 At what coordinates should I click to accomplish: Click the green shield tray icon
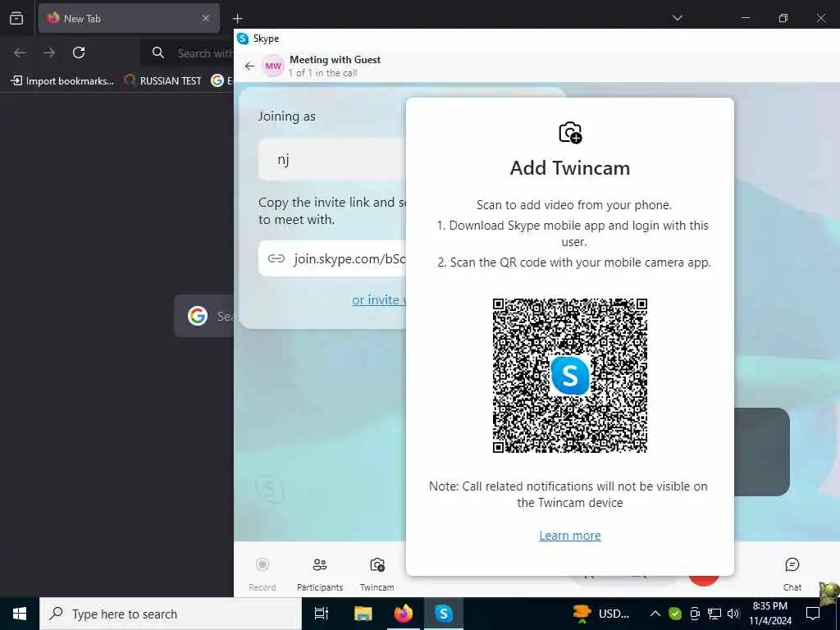(675, 614)
